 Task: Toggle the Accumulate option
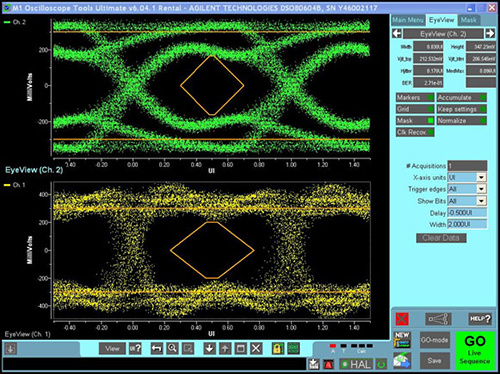click(x=462, y=97)
